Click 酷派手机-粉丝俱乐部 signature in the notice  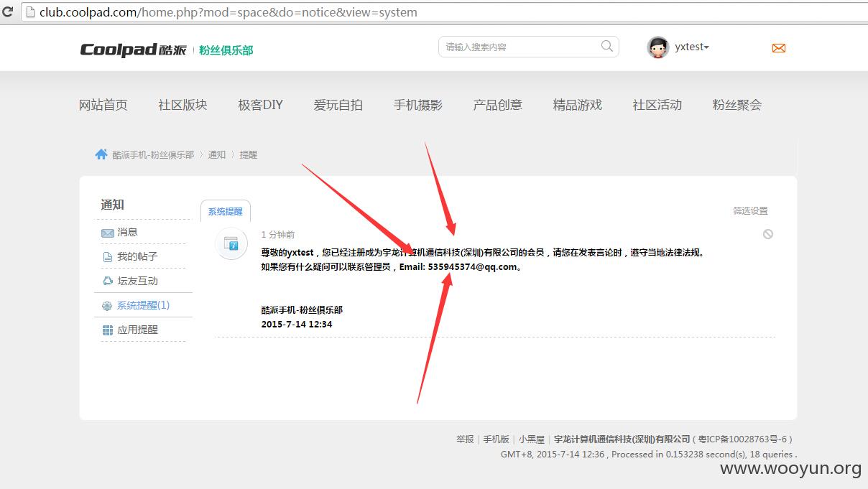tap(302, 309)
